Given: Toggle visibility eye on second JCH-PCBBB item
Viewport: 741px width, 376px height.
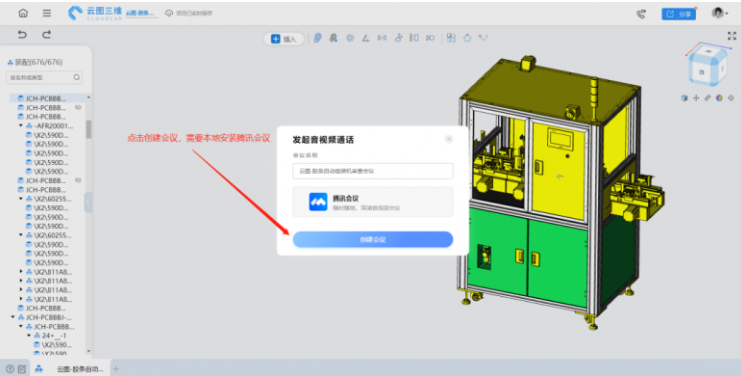Looking at the screenshot, I should pos(78,108).
